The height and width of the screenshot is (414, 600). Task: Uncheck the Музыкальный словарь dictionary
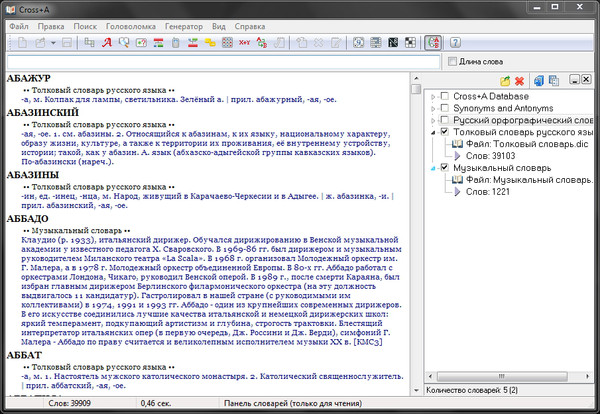point(444,168)
